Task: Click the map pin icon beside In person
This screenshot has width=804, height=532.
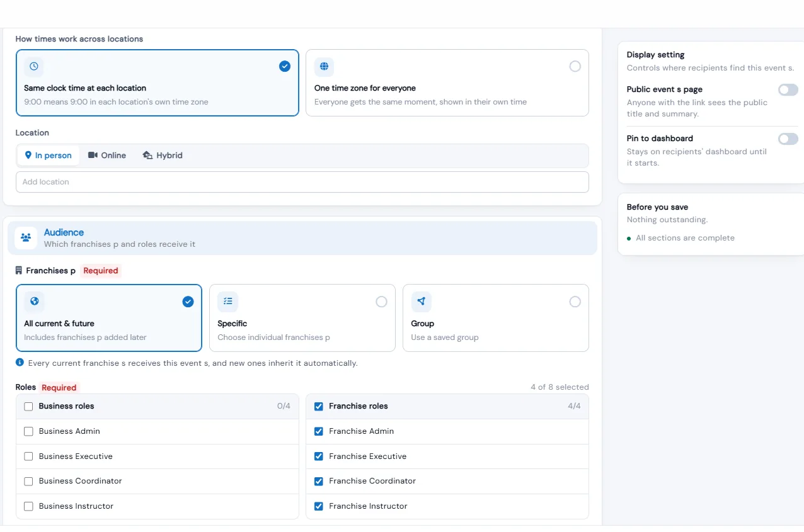Action: pos(28,155)
